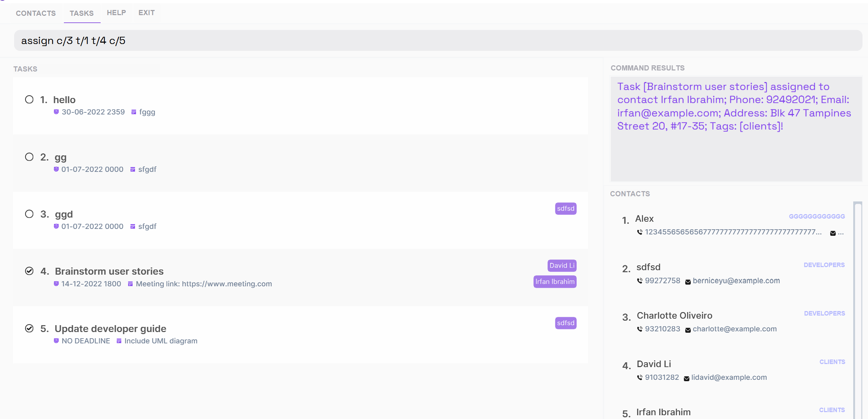Uncheck the Brainstorm user stories completion circle
Screen dimensions: 868x419
pyautogui.click(x=29, y=271)
